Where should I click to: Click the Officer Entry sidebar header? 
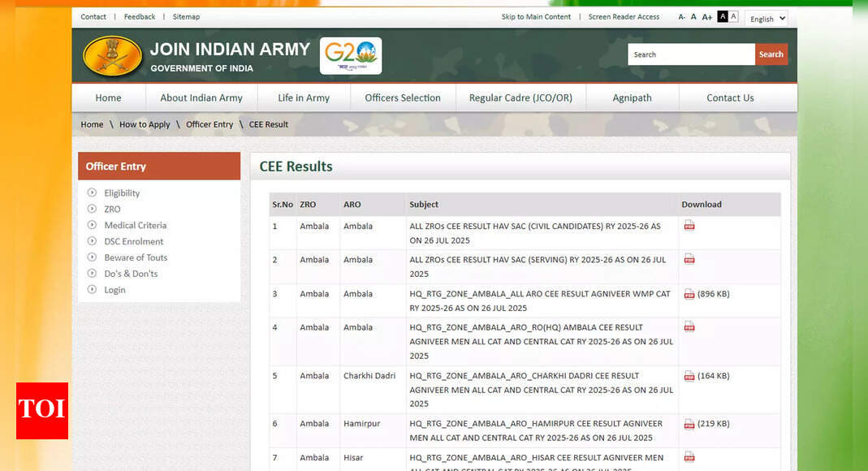coord(159,166)
